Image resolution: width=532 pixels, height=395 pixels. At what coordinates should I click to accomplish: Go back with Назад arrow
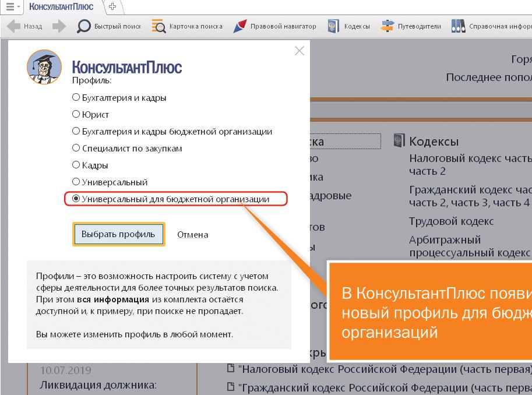pyautogui.click(x=13, y=26)
